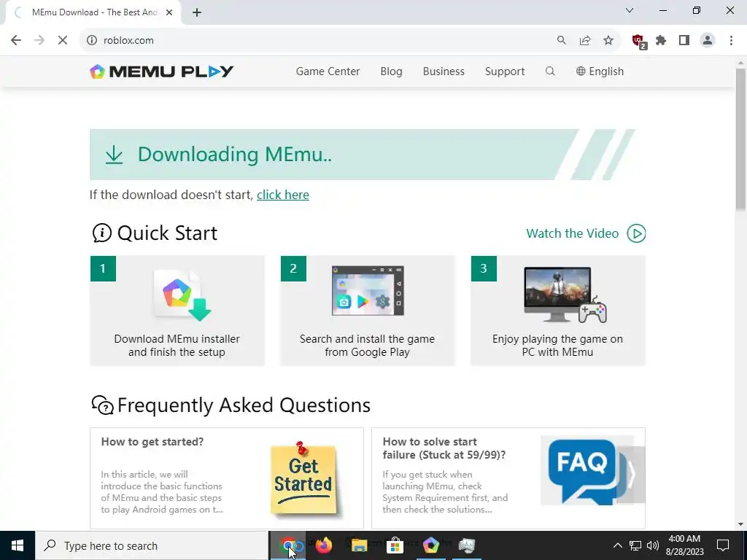This screenshot has height=560, width=747.
Task: Bookmark this page with star icon
Action: tap(608, 41)
